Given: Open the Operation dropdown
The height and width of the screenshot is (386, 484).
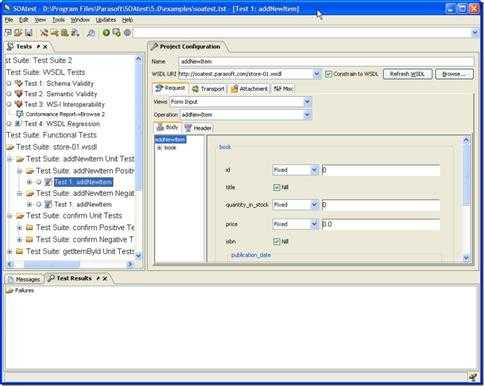Looking at the screenshot, I should coord(307,115).
